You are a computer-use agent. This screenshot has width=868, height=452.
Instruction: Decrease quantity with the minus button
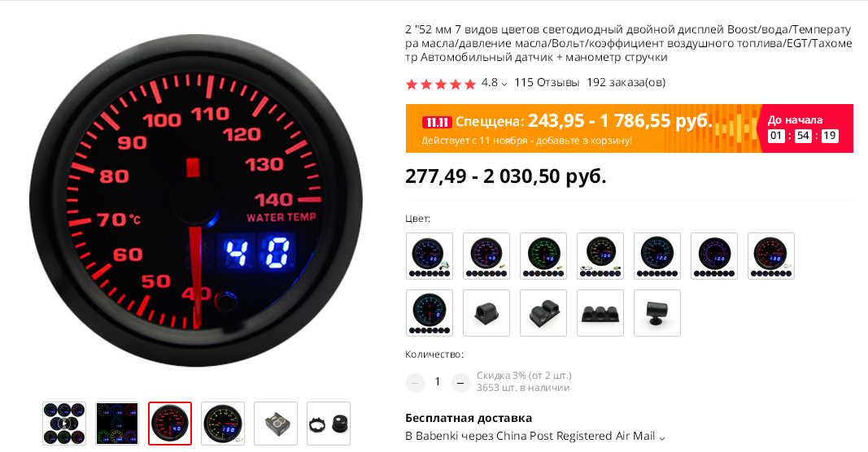pos(415,382)
